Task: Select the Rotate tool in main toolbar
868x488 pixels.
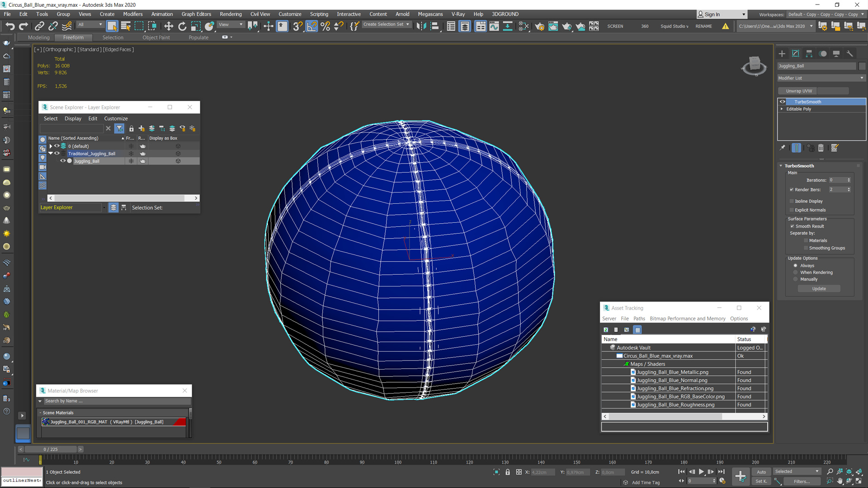Action: tap(182, 26)
